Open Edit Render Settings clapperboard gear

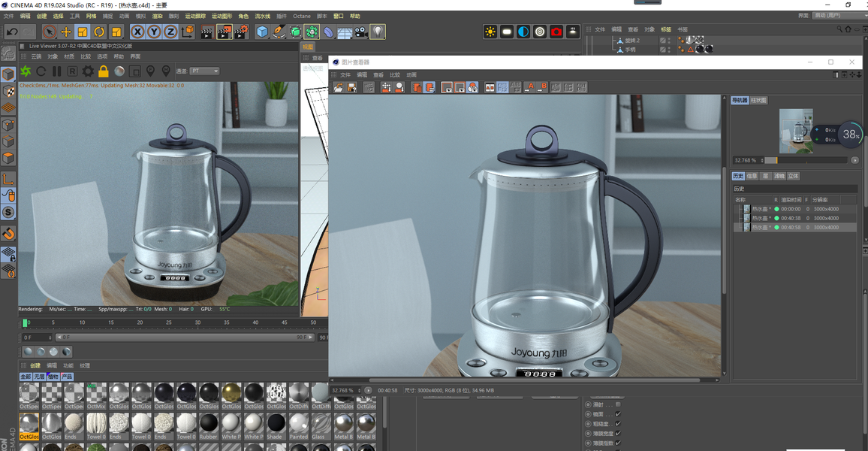(x=241, y=32)
